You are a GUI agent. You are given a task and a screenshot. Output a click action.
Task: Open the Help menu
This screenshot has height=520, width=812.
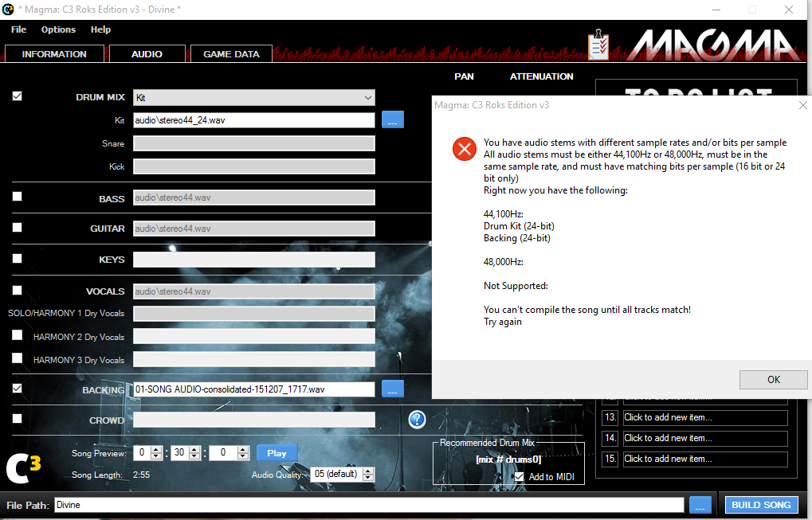[x=100, y=29]
